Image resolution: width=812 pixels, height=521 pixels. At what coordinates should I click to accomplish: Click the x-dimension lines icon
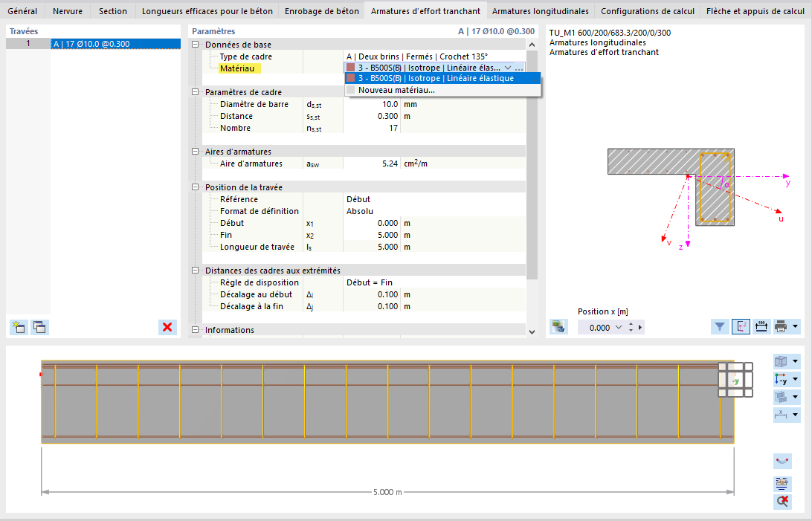781,415
